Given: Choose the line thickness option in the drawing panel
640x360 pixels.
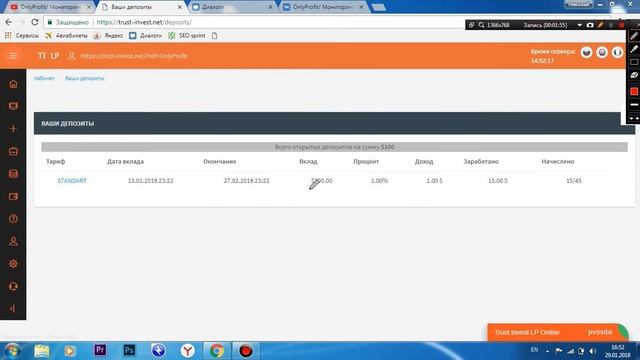Looking at the screenshot, I should point(634,105).
